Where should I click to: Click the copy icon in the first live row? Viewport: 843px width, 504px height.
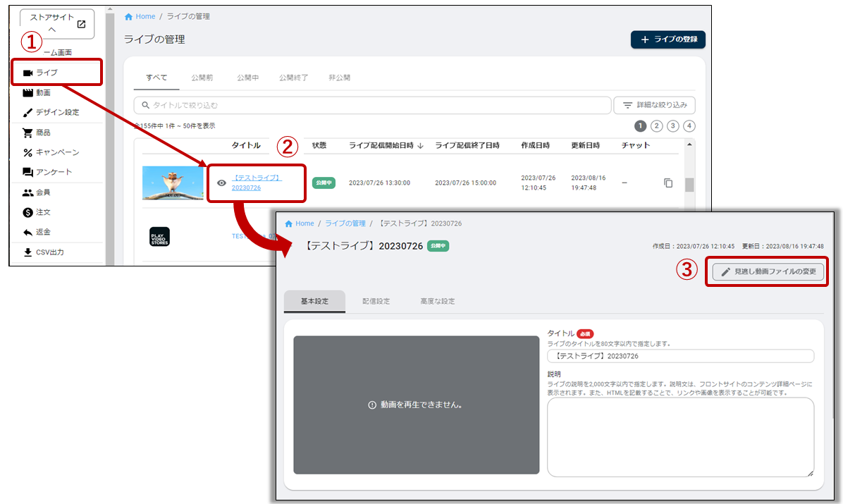(668, 183)
